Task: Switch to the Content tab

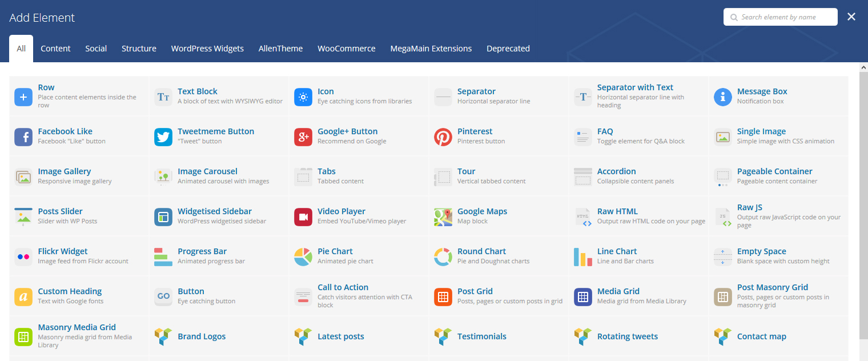Action: point(55,49)
